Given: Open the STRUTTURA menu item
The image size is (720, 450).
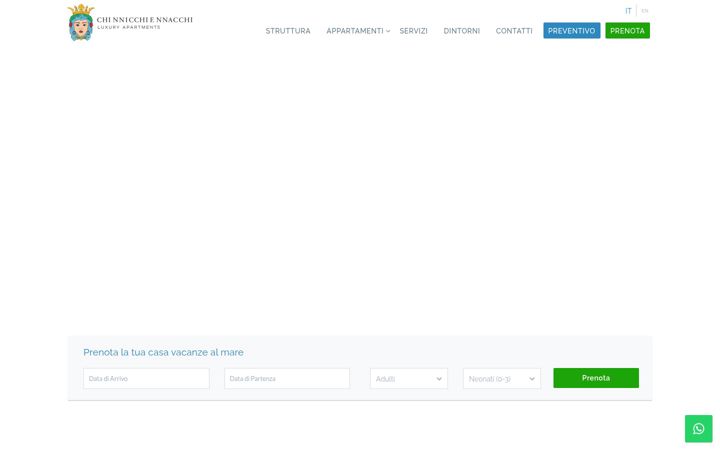Looking at the screenshot, I should pyautogui.click(x=288, y=31).
